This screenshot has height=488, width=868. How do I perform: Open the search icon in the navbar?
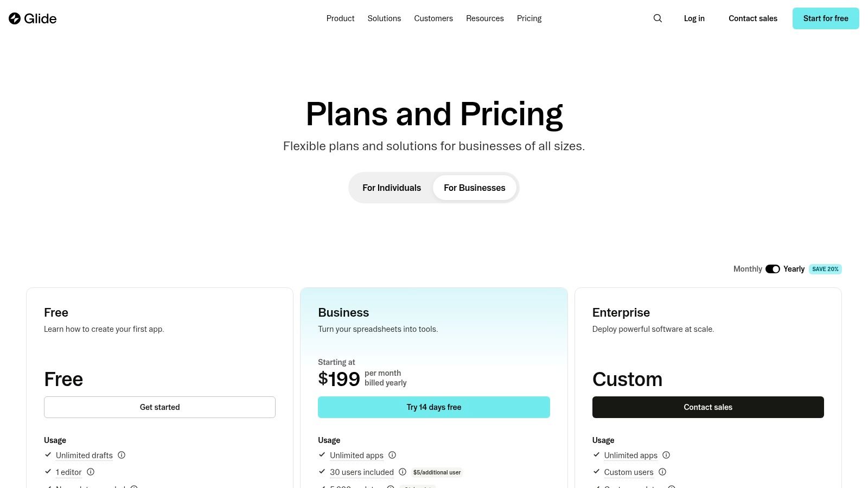pyautogui.click(x=658, y=18)
